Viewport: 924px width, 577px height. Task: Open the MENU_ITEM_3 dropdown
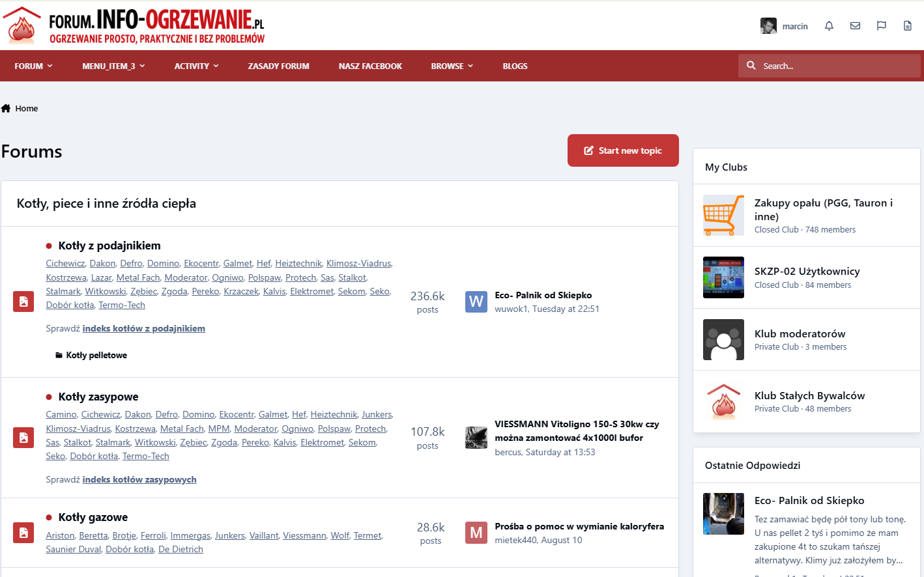tap(114, 66)
